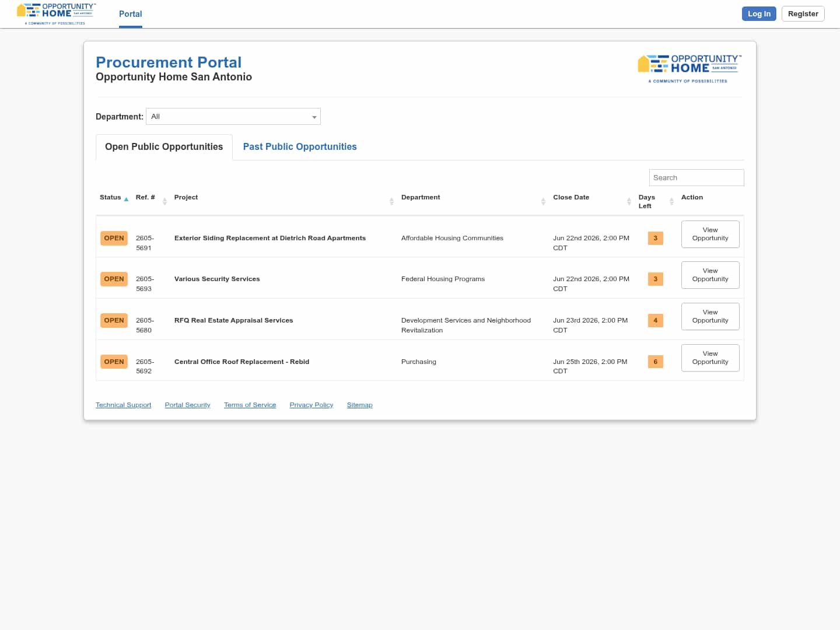Click the Opportunity Home logo in top navbar
The height and width of the screenshot is (630, 840).
click(57, 14)
